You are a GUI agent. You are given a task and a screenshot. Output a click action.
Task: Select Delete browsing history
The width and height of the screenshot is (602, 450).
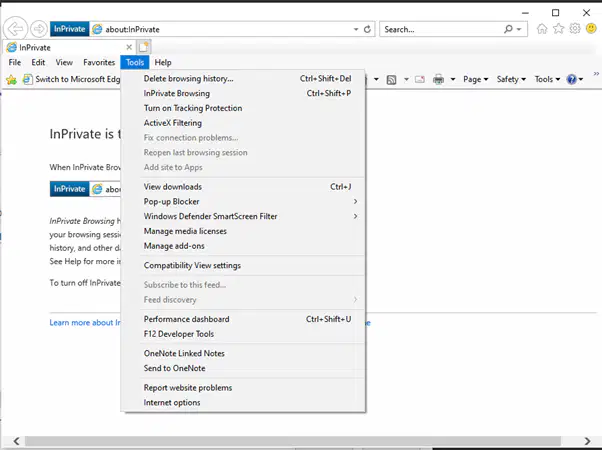pos(243,78)
